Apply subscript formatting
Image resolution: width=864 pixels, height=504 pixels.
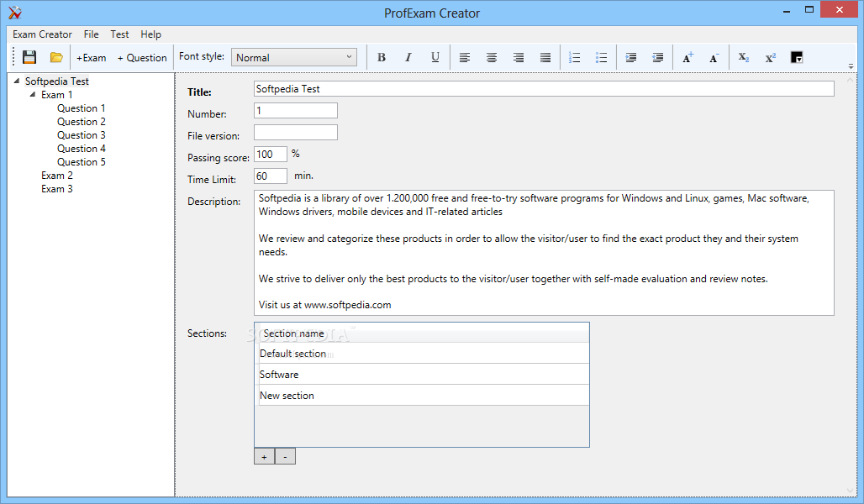click(743, 57)
